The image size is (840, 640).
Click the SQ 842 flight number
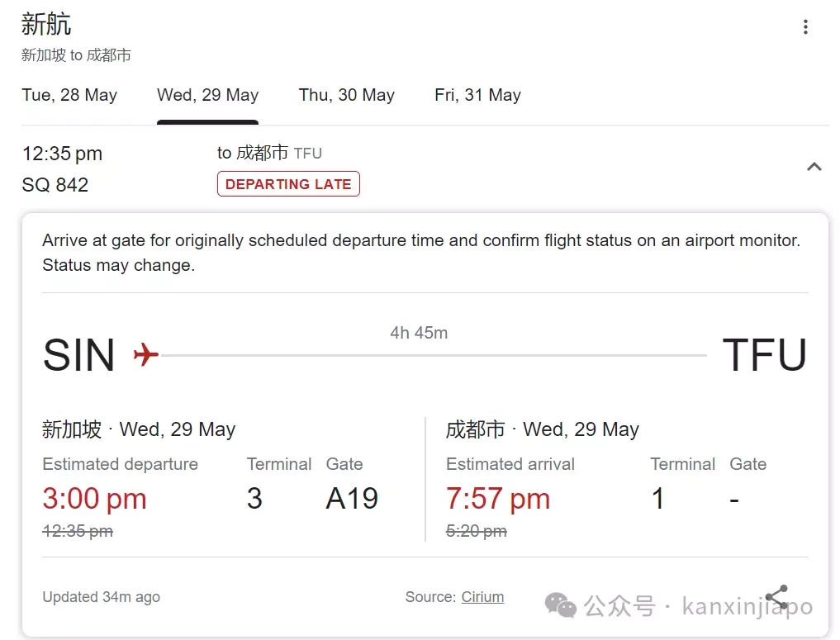[x=55, y=185]
